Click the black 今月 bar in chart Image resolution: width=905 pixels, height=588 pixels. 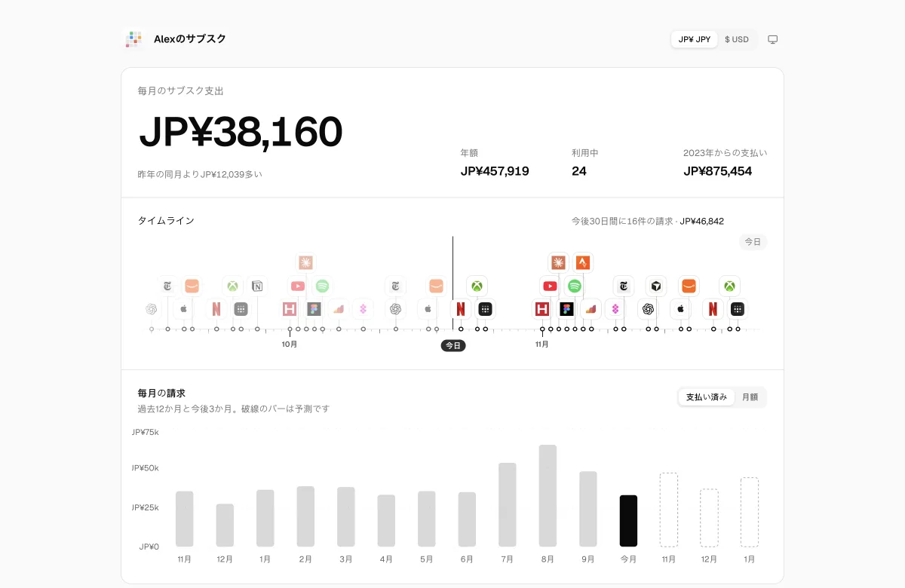pyautogui.click(x=628, y=521)
